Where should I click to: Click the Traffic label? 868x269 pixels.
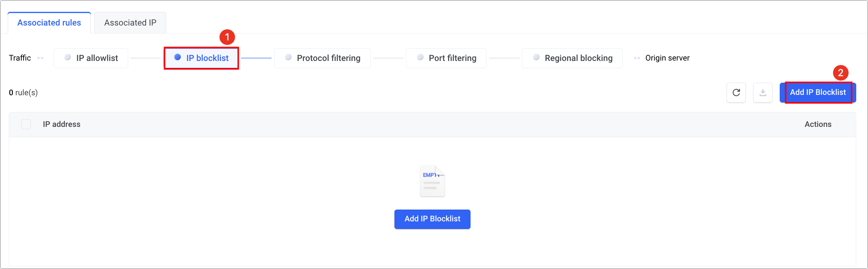click(20, 58)
